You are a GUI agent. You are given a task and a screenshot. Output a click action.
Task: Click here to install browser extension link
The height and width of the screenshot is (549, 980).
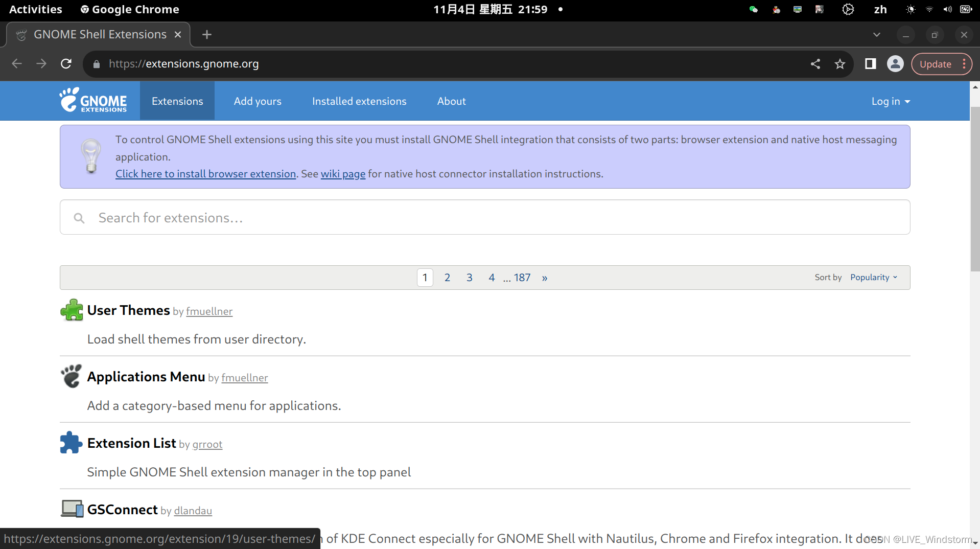pyautogui.click(x=206, y=174)
